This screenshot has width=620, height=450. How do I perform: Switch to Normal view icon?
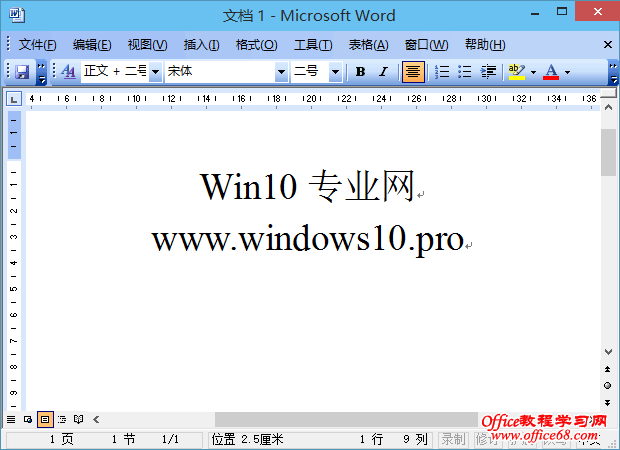coord(11,419)
